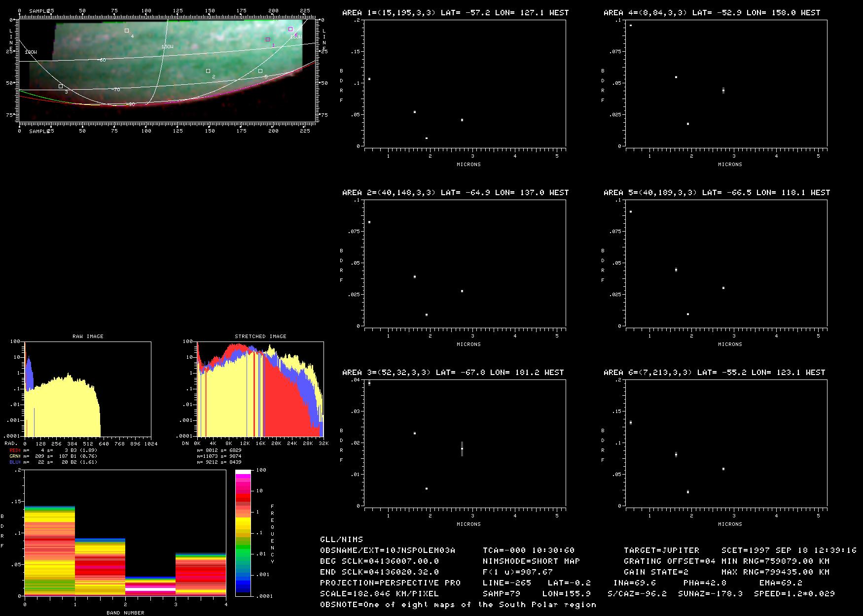The height and width of the screenshot is (616, 863).
Task: Click the GRN channel legend label
Action: 15,456
